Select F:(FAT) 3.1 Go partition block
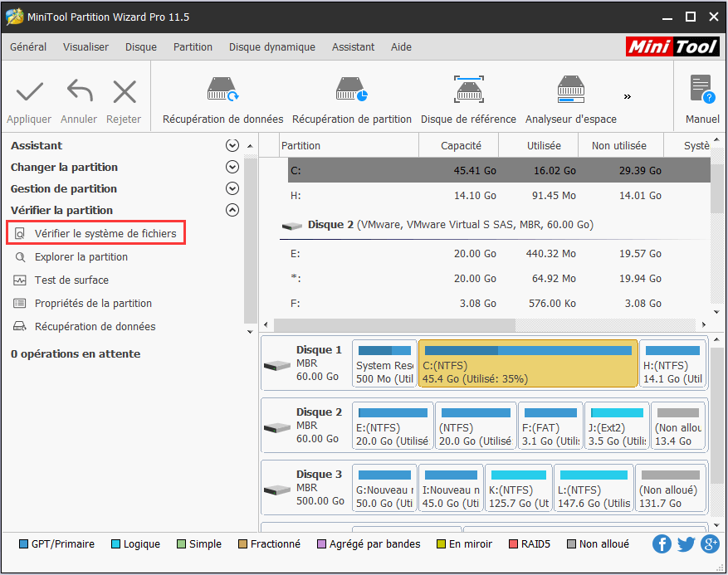Image resolution: width=728 pixels, height=575 pixels. (550, 426)
